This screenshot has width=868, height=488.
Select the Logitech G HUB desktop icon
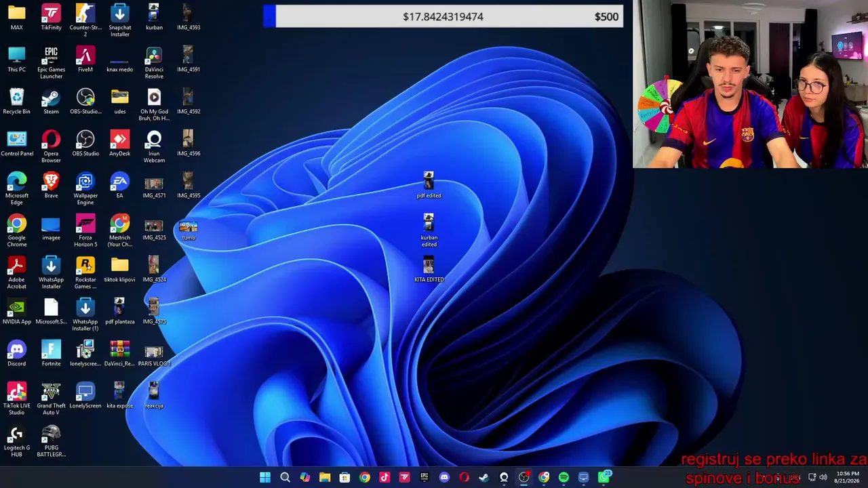pyautogui.click(x=17, y=441)
